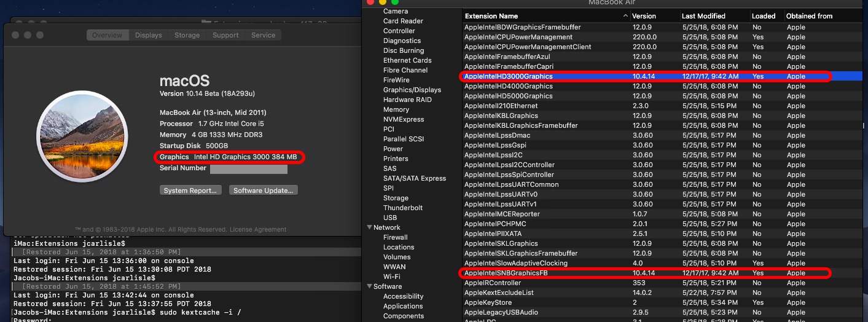
Task: Sort by Extension Name column header
Action: tap(546, 16)
